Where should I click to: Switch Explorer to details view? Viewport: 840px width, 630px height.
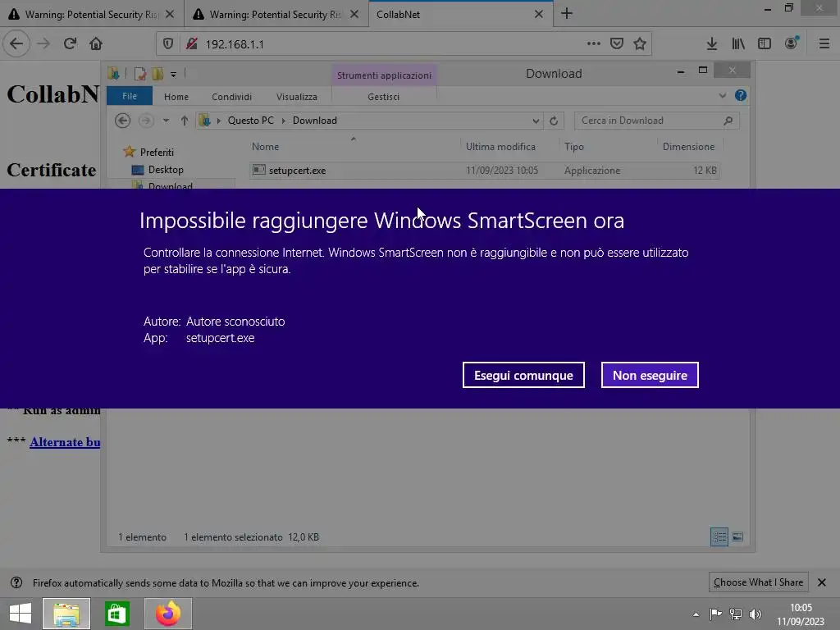tap(719, 536)
